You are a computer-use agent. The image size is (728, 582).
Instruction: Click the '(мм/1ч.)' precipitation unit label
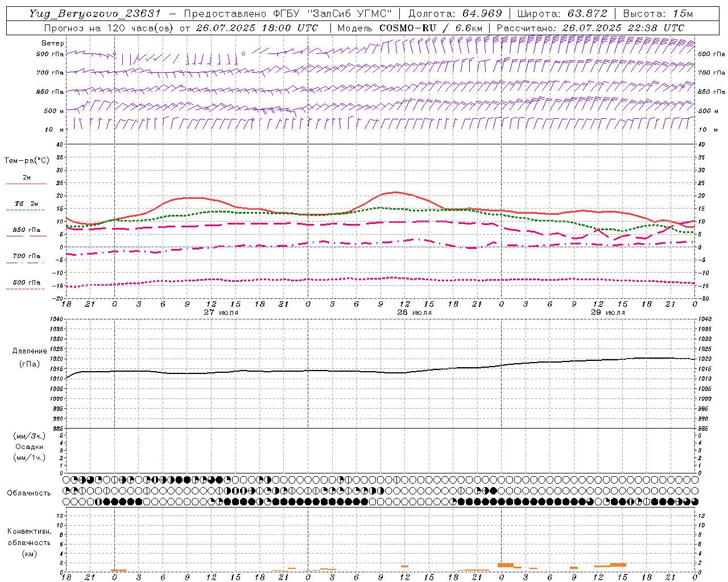(x=30, y=458)
